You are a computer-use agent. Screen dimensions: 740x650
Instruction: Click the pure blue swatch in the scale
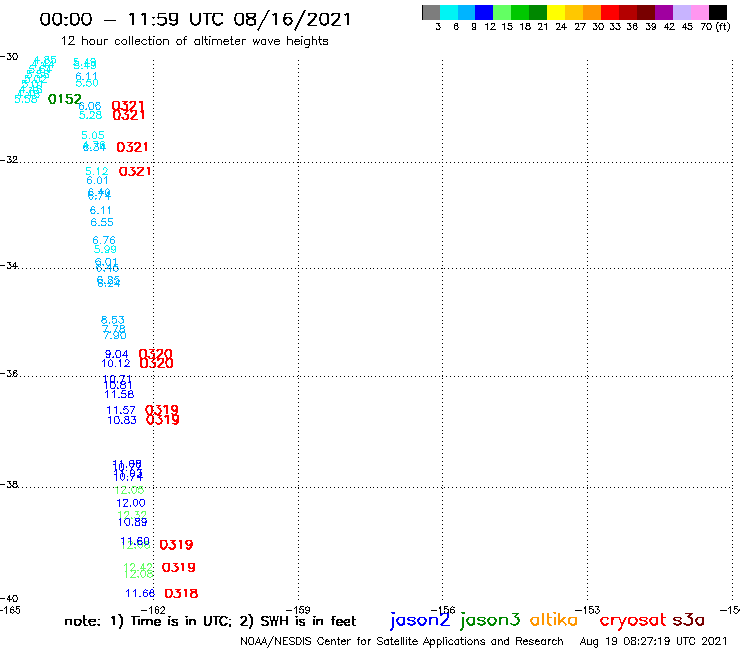pos(484,12)
